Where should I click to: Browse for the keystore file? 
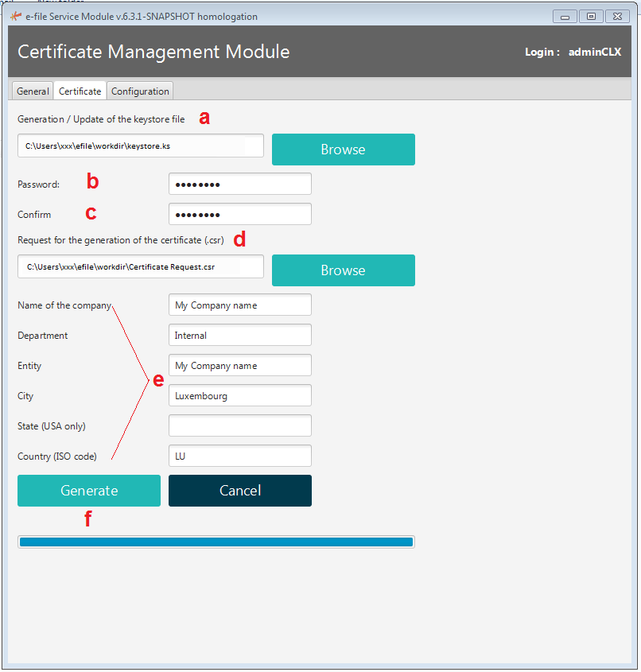coord(344,150)
